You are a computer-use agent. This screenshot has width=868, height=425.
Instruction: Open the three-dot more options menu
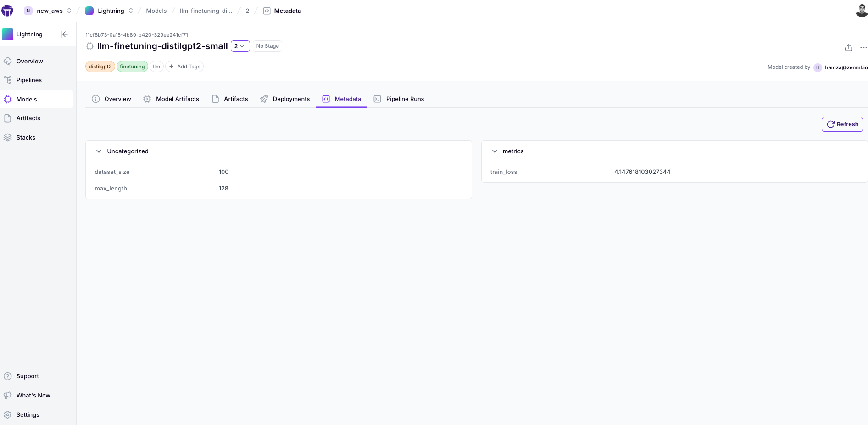coord(863,48)
